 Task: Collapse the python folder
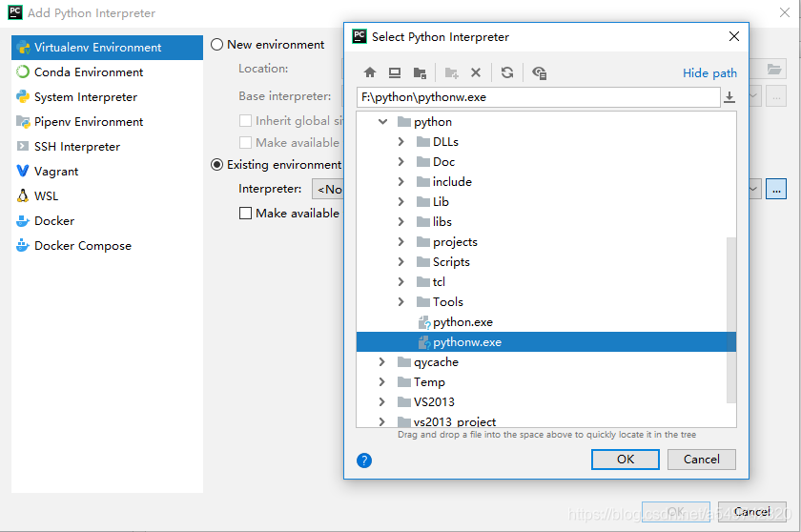[382, 121]
